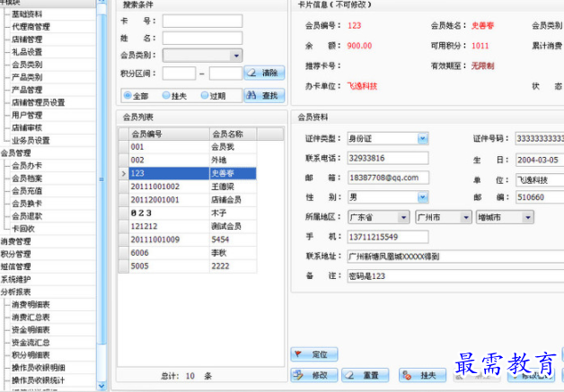Expand the 短信管理 section
Image resolution: width=564 pixels, height=392 pixels.
click(x=15, y=266)
